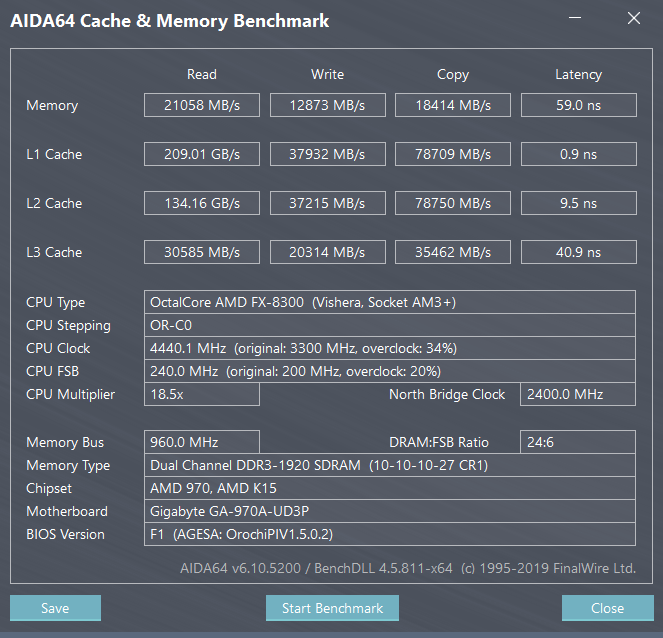Click the Memory Copy result box
The height and width of the screenshot is (638, 663).
tap(453, 105)
